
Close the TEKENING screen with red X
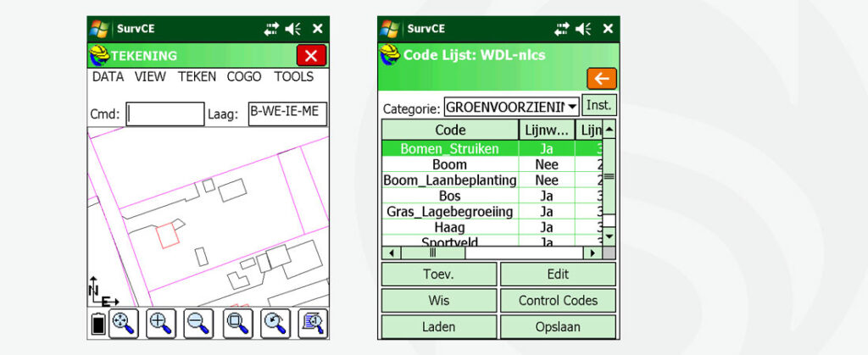point(311,56)
